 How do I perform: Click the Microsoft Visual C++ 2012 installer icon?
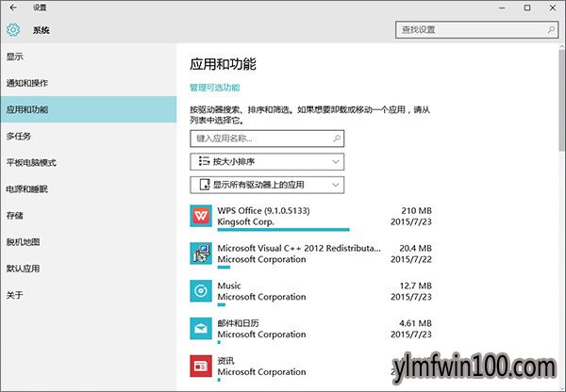(x=201, y=253)
